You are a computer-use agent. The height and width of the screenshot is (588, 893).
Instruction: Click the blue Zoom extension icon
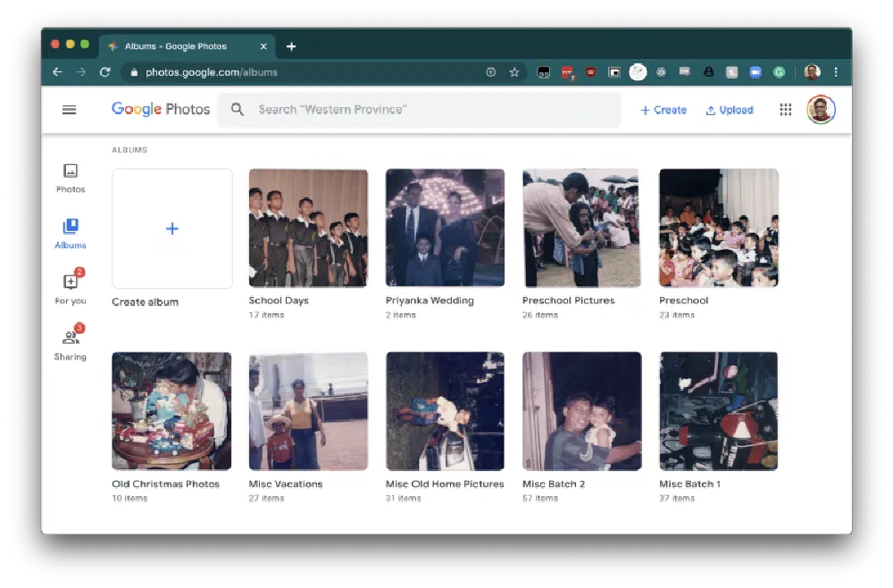coord(755,72)
